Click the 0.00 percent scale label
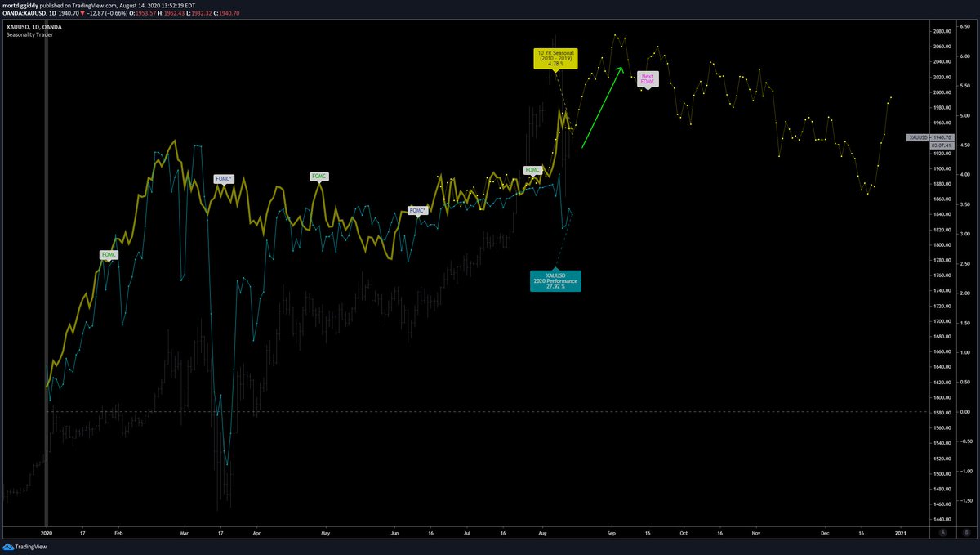980x555 pixels. (966, 412)
